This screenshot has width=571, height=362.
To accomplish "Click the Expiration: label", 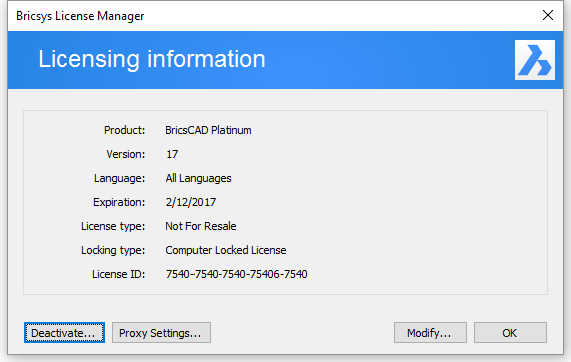I will (119, 202).
